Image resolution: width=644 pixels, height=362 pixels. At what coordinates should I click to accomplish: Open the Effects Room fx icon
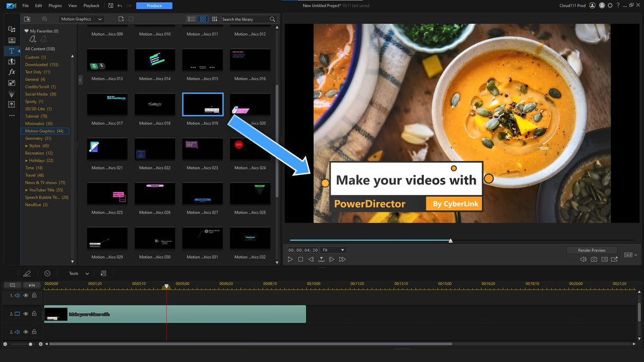[12, 72]
